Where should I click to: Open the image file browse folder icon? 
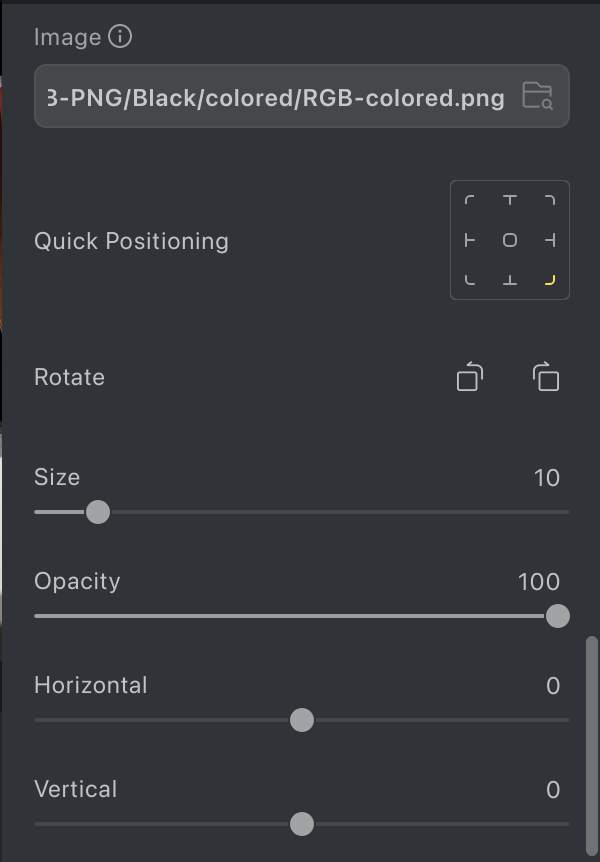(537, 96)
